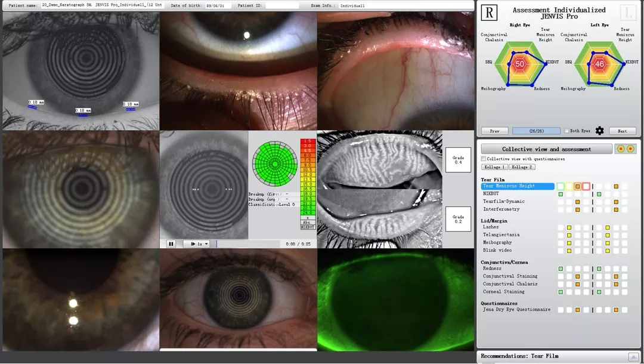
Task: Click the Grade 0.4 upper meibography box
Action: 458,159
